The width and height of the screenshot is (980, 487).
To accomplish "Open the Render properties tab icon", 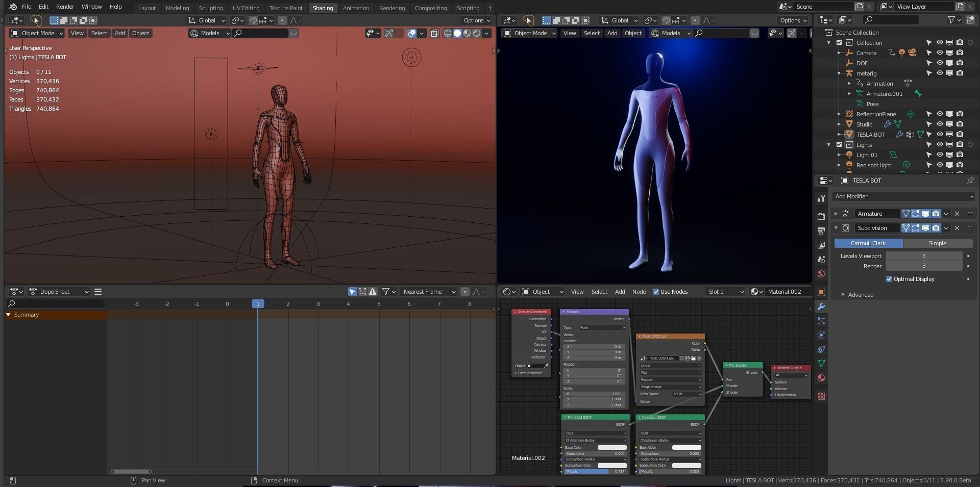I will point(821,216).
